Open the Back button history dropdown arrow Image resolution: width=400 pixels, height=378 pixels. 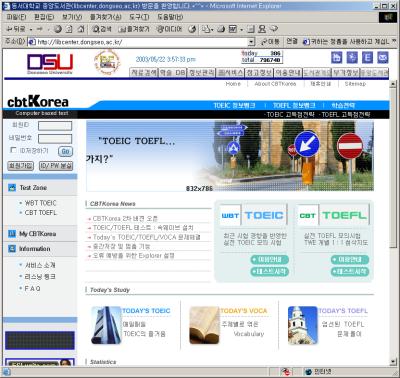click(x=31, y=29)
